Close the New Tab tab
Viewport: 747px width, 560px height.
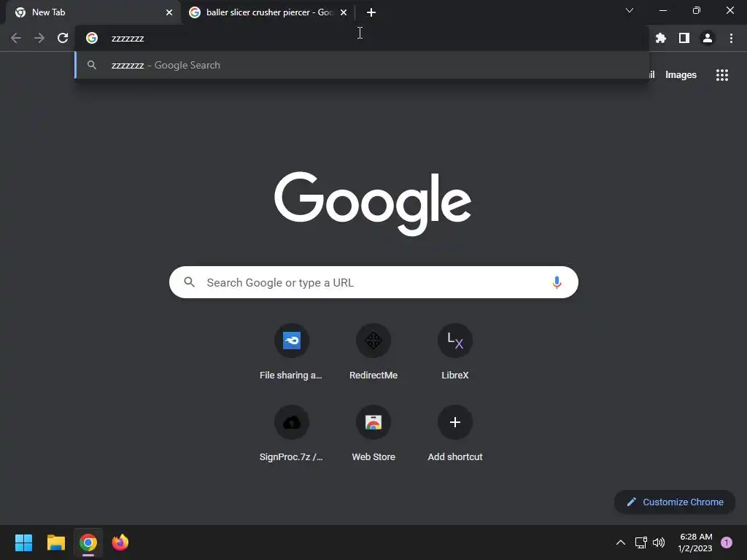click(x=169, y=12)
